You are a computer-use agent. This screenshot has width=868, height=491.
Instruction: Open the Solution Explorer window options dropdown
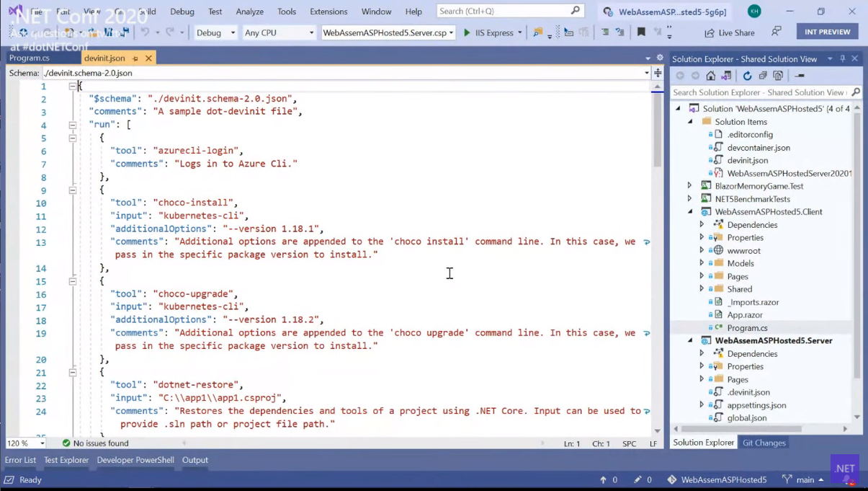point(830,58)
